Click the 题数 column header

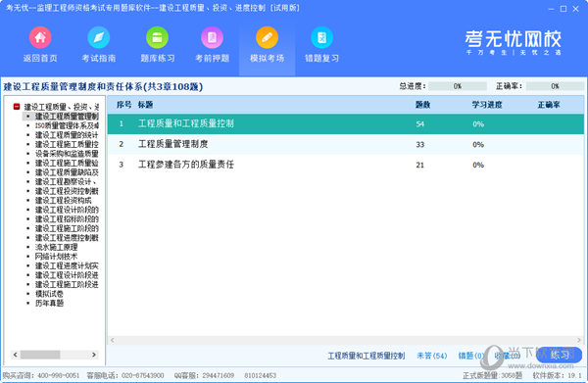point(422,105)
